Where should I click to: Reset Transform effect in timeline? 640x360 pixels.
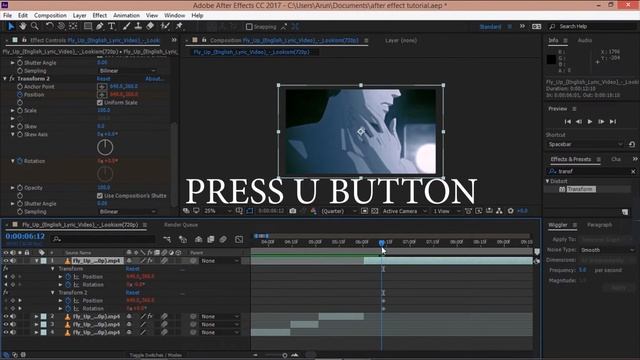132,269
